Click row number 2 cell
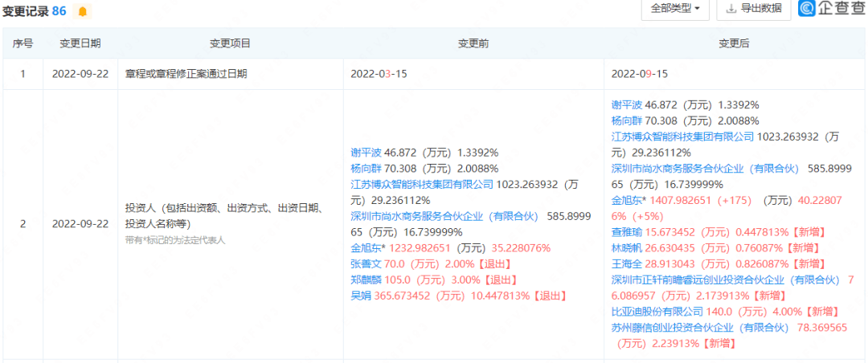The image size is (868, 363). coord(23,224)
